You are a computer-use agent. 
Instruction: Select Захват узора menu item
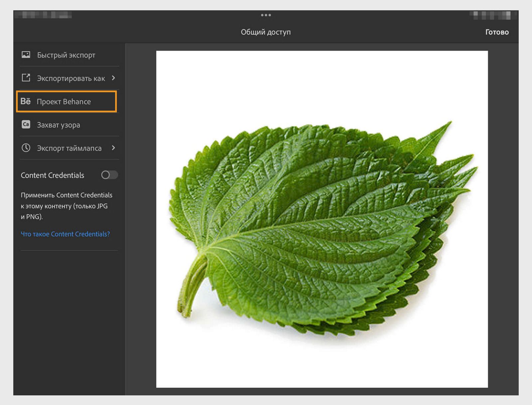tap(69, 125)
